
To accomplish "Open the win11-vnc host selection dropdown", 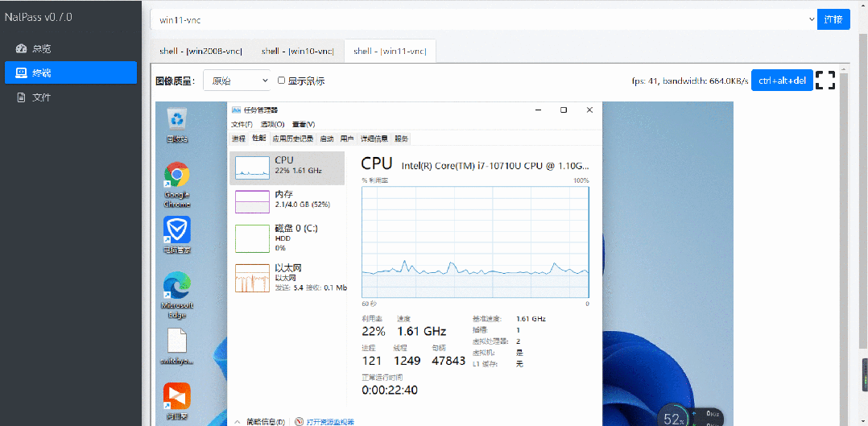I will point(483,19).
